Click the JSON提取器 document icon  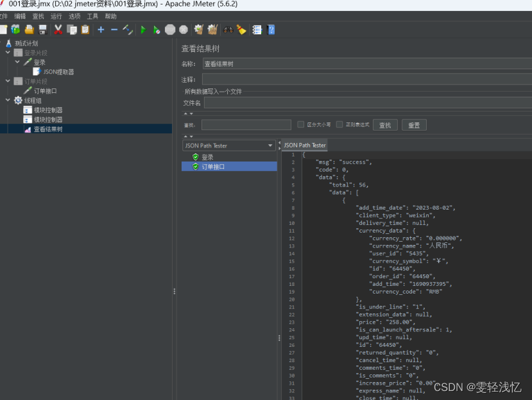37,72
